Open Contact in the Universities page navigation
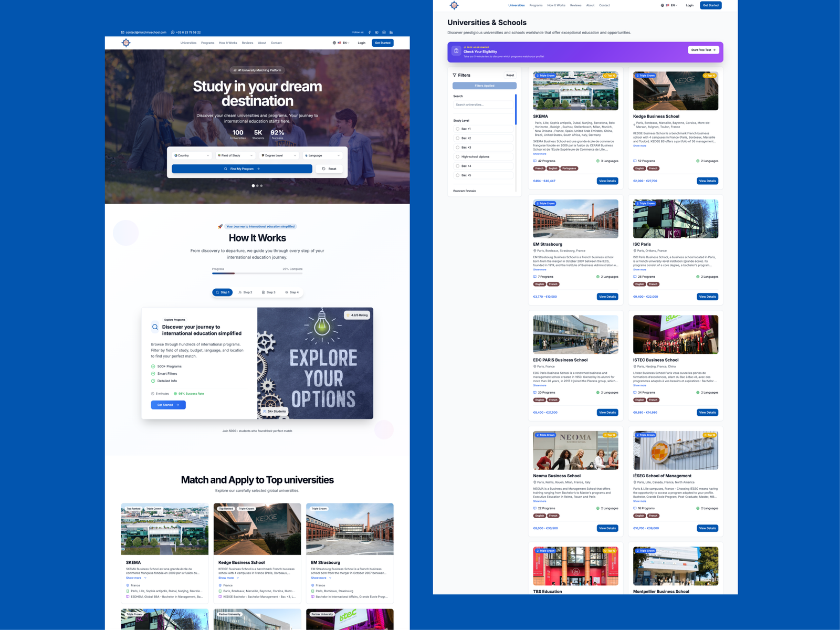Viewport: 840px width, 630px height. pos(605,5)
